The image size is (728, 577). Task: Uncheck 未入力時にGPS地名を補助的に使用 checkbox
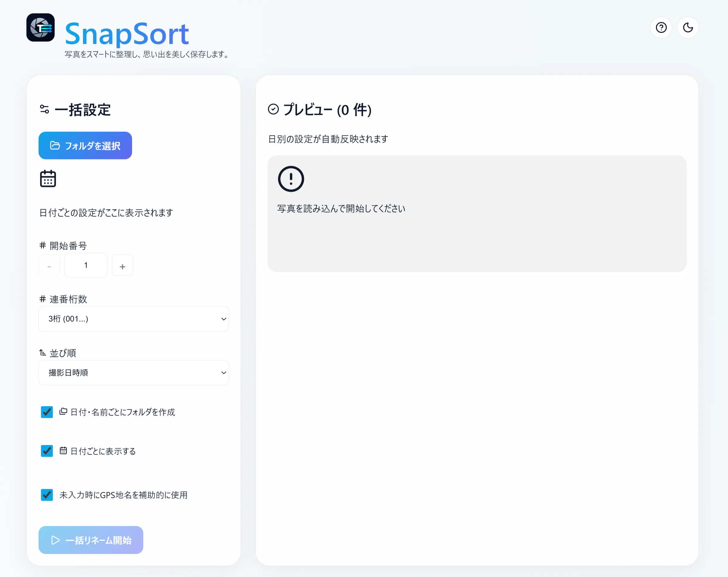click(x=46, y=495)
